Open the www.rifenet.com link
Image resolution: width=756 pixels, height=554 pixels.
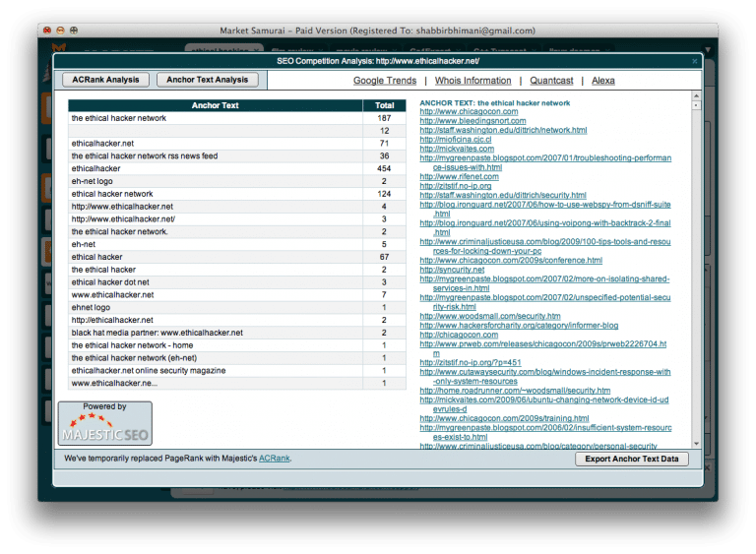point(459,176)
